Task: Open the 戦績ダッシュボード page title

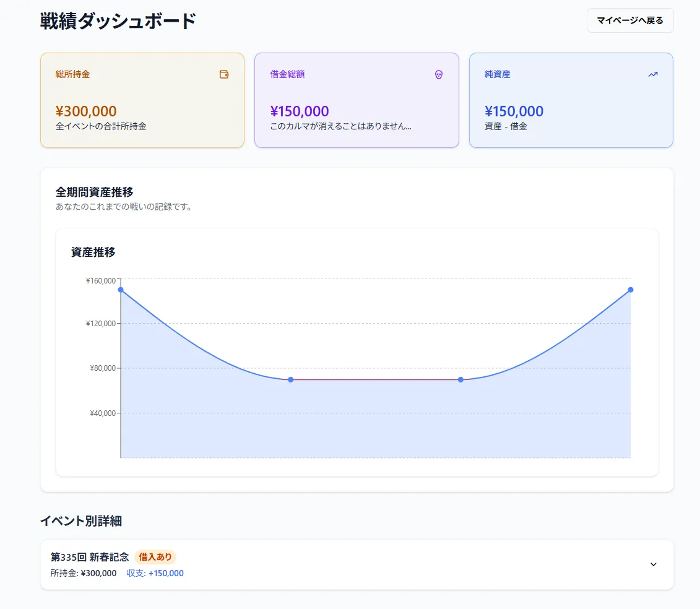Action: pyautogui.click(x=117, y=20)
